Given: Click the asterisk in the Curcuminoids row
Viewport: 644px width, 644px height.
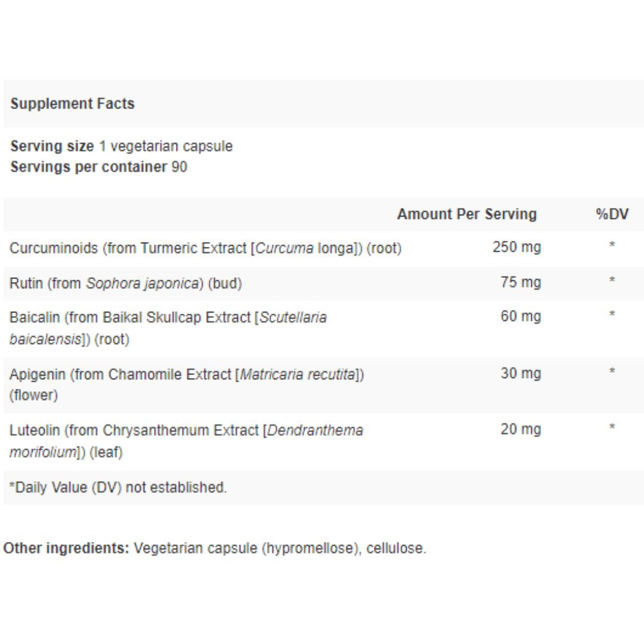Looking at the screenshot, I should coord(612,245).
